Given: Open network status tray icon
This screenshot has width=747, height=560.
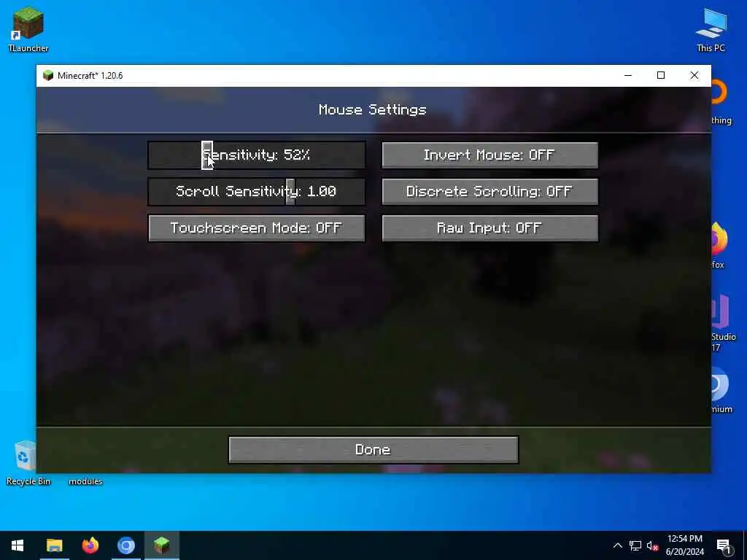Looking at the screenshot, I should (635, 545).
